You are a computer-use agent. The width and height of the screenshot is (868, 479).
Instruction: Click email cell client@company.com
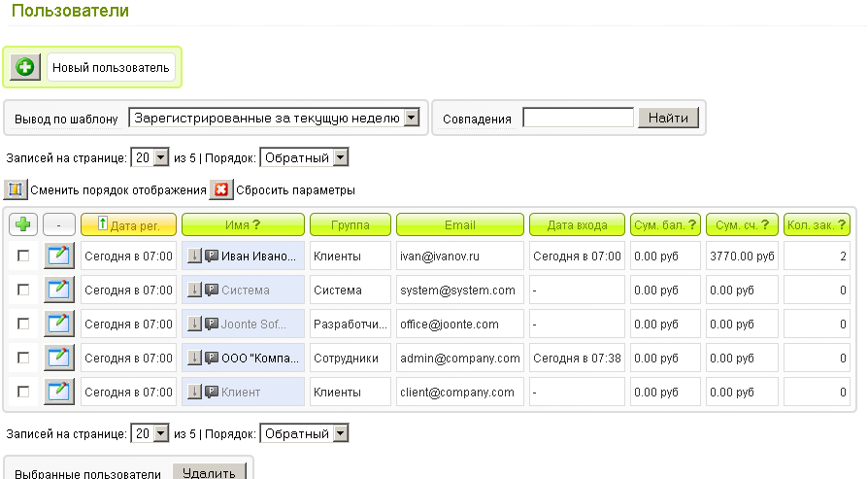[460, 392]
